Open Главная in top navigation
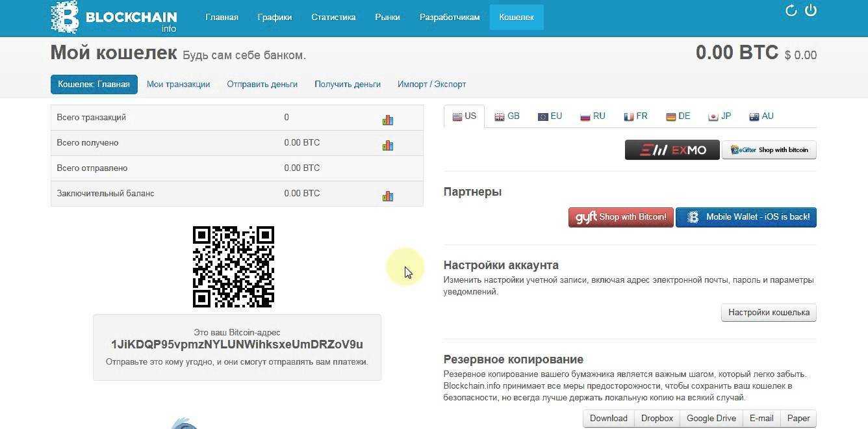The height and width of the screenshot is (429, 868). click(x=222, y=18)
